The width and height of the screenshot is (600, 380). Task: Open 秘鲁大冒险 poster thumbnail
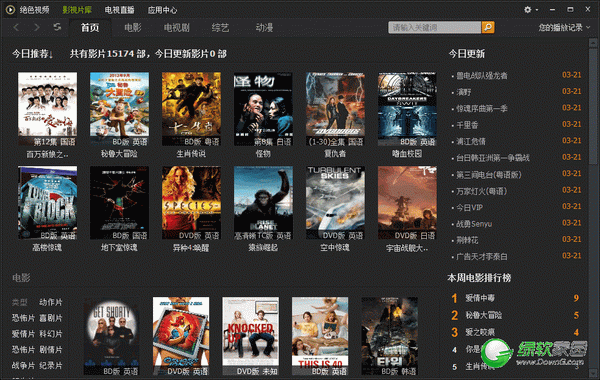pyautogui.click(x=119, y=109)
